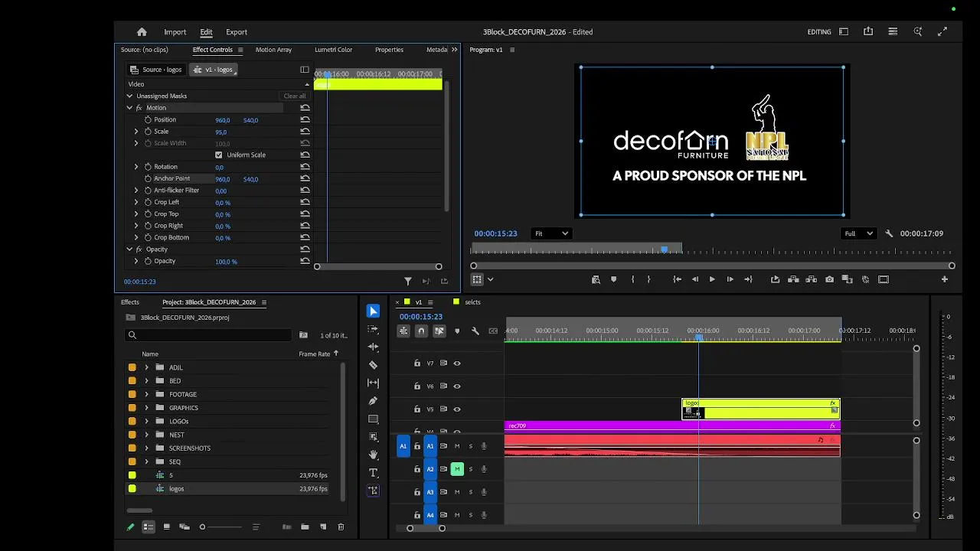
Task: Unmute audio track A2
Action: point(457,469)
